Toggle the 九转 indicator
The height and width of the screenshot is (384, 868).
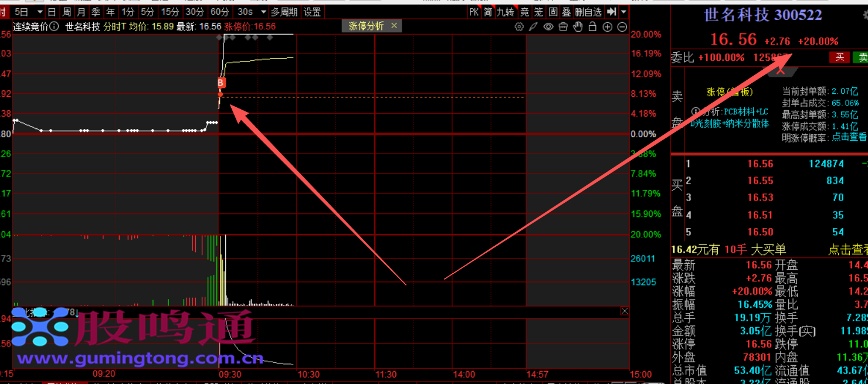[x=506, y=12]
